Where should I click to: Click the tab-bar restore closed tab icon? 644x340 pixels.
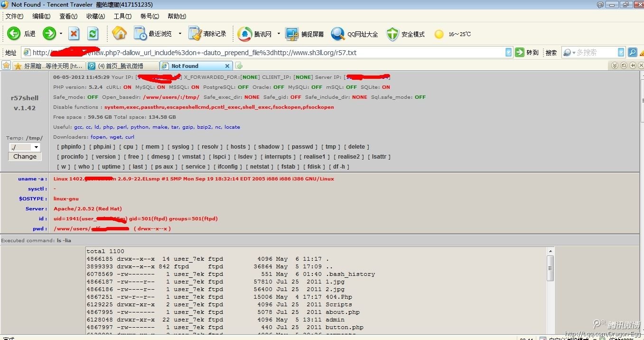pyautogui.click(x=624, y=66)
